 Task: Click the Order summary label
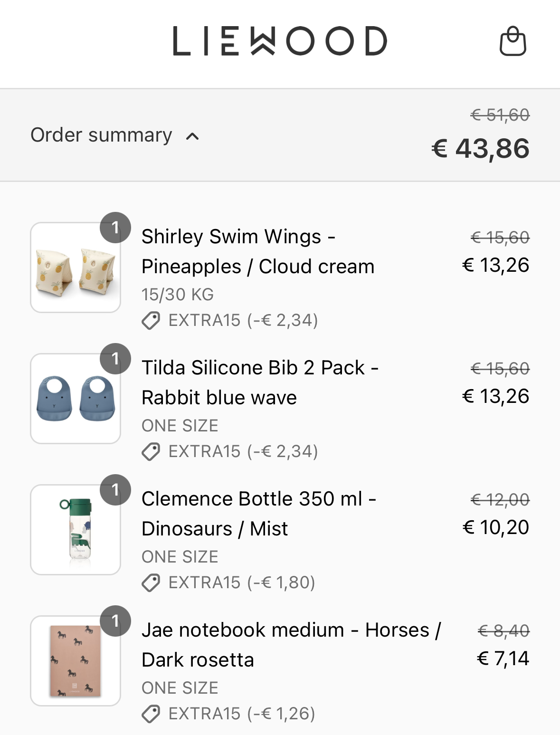(101, 135)
